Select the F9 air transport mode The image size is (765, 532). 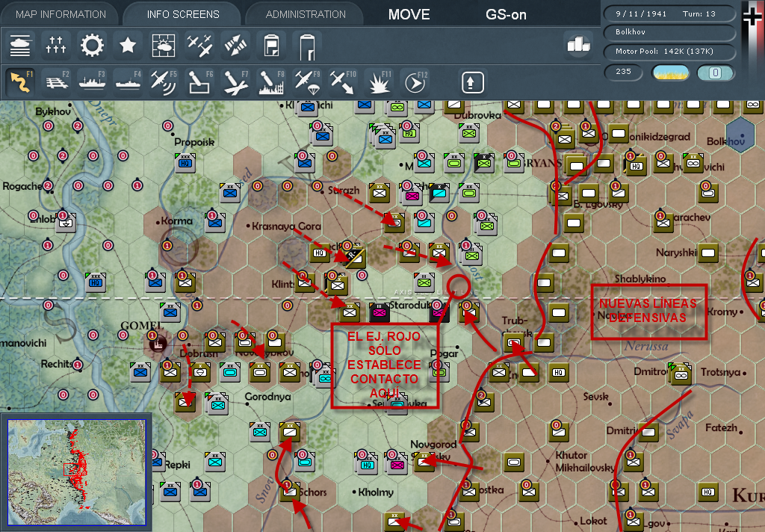tap(307, 81)
